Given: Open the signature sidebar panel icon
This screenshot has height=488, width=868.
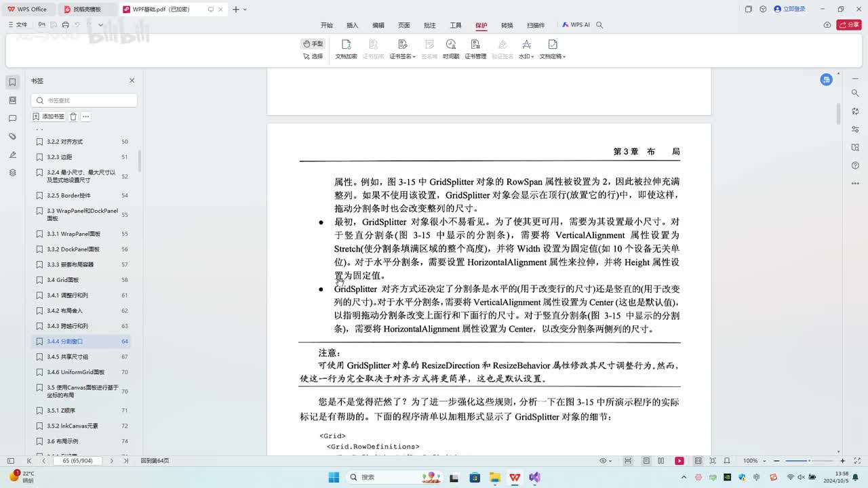Looking at the screenshot, I should click(12, 155).
